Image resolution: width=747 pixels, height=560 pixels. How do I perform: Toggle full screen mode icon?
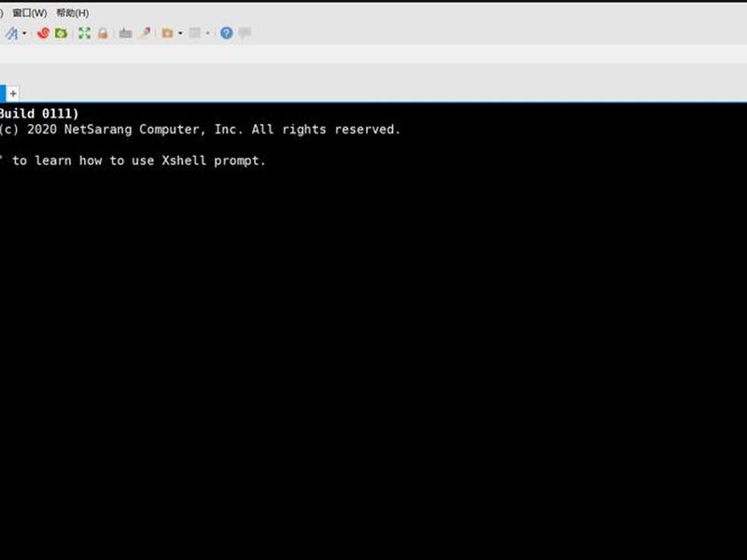point(84,33)
